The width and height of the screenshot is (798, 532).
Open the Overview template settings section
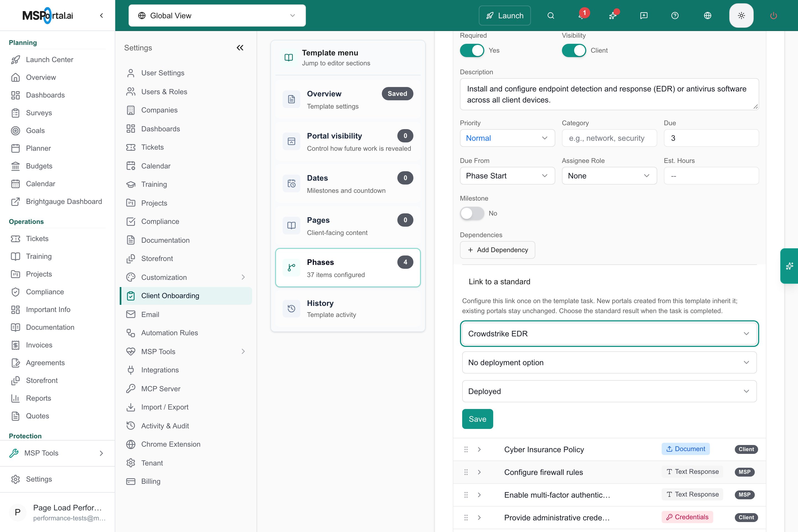(x=348, y=99)
